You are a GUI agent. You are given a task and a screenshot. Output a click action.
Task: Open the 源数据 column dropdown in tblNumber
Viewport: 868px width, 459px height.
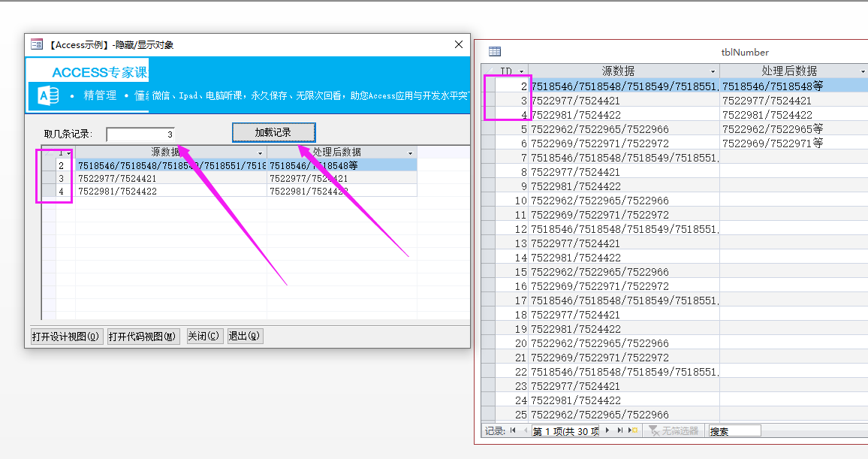713,71
